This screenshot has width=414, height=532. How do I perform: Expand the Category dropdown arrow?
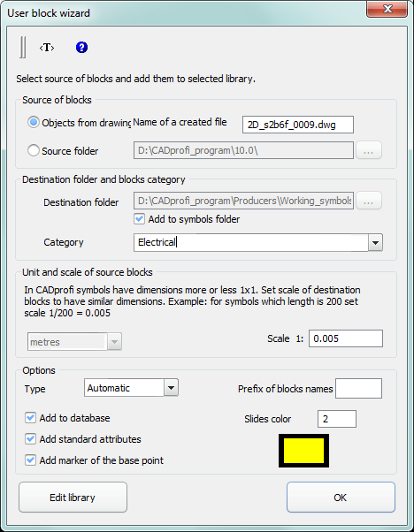coord(375,243)
